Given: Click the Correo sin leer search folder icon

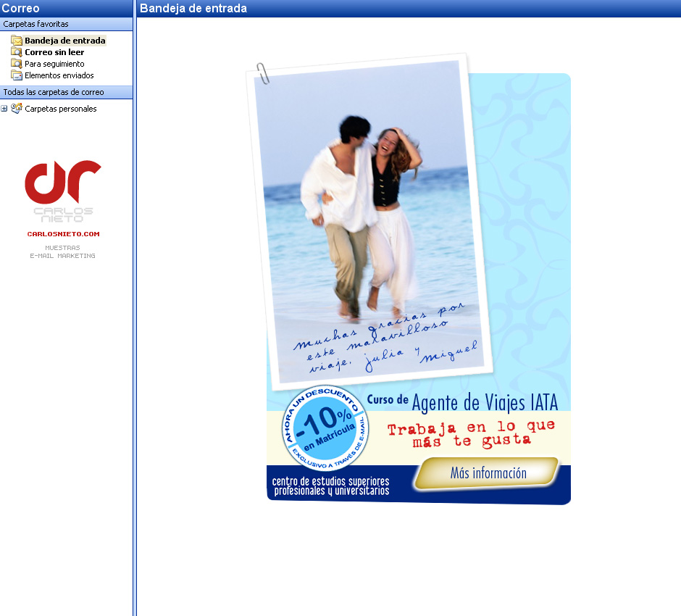Looking at the screenshot, I should (17, 52).
